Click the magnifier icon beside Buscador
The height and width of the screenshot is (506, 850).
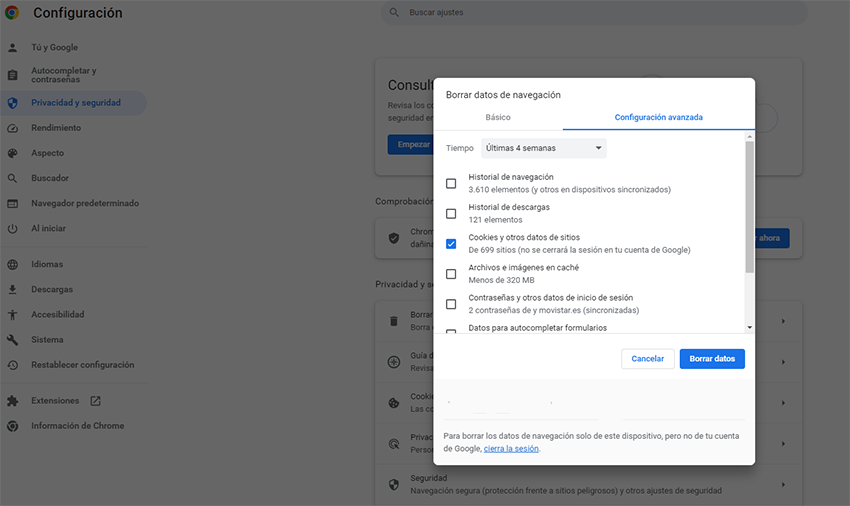point(12,178)
